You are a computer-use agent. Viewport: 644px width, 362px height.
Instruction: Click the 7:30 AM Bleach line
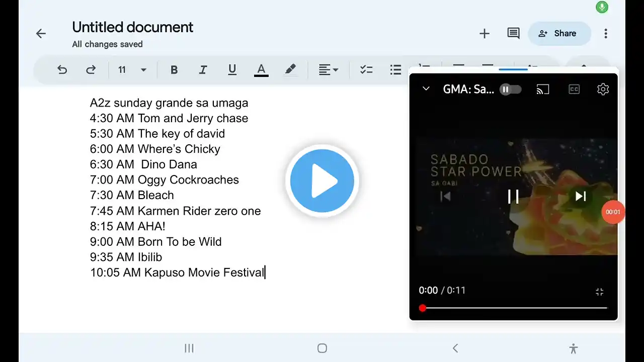[132, 195]
